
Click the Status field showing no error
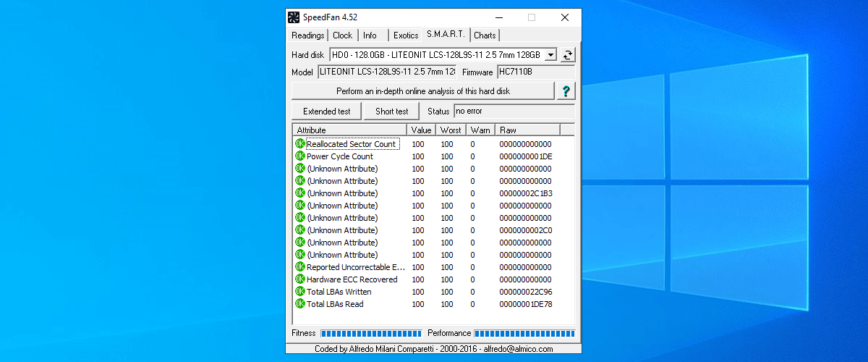514,111
